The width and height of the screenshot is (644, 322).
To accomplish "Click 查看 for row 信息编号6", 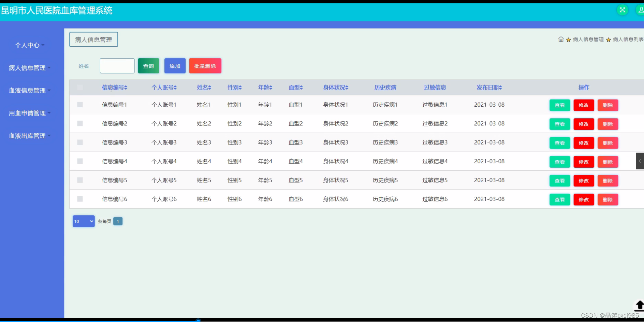I will [x=559, y=200].
